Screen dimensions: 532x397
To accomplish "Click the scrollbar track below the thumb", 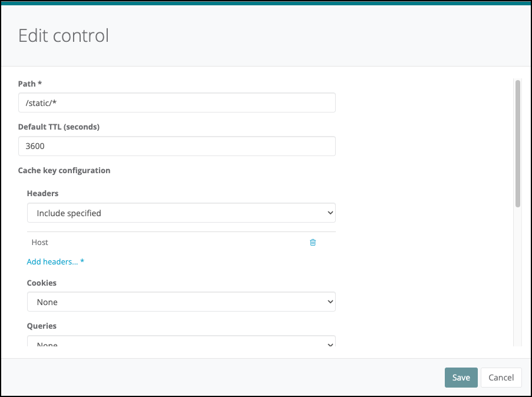I will click(x=518, y=277).
